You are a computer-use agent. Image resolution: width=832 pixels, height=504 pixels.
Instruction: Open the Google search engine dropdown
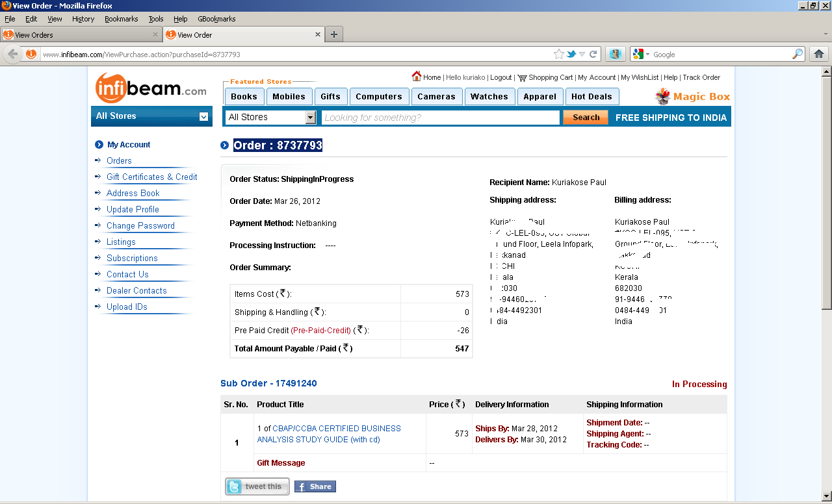pos(641,54)
